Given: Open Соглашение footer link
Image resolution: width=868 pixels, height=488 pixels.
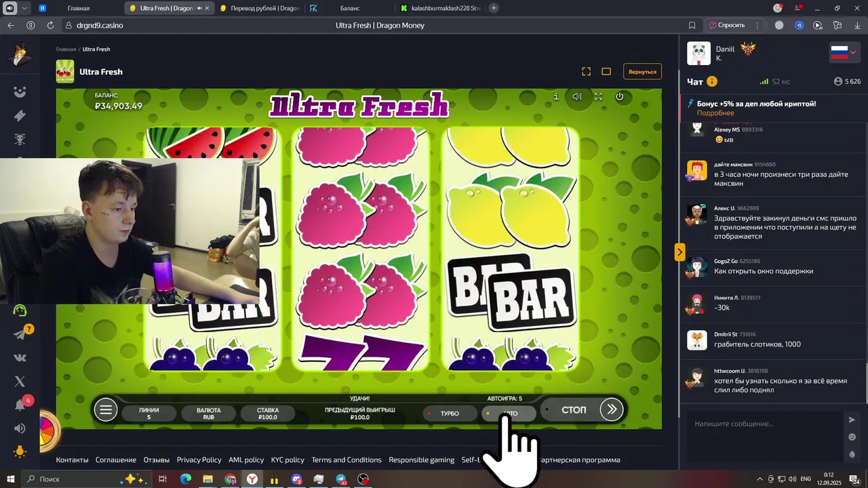Looking at the screenshot, I should [x=116, y=460].
